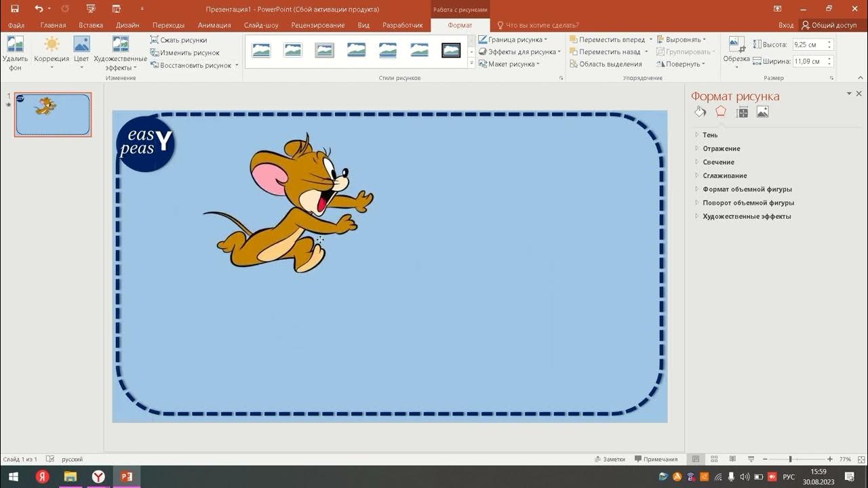868x488 pixels.
Task: Close the Формат рисунка pane
Action: click(x=859, y=94)
